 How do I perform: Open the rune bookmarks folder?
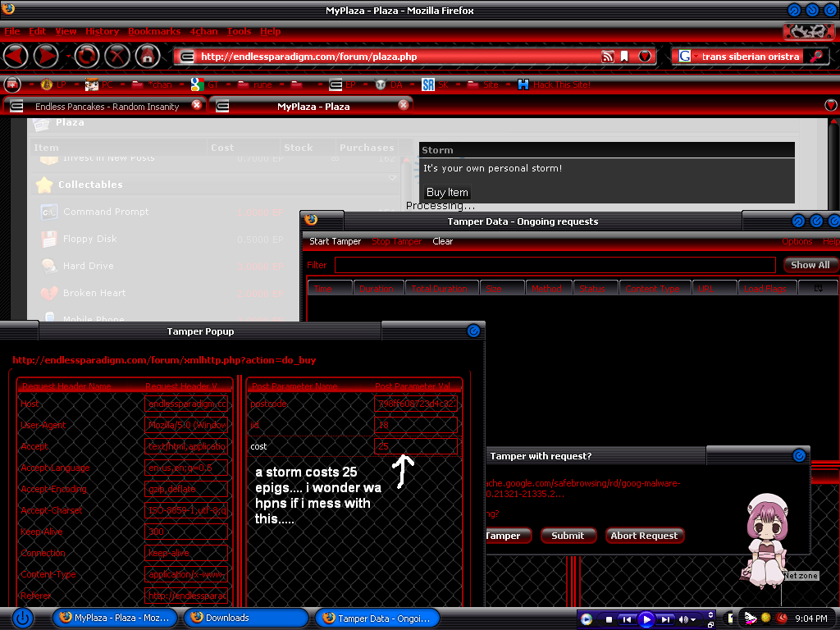tap(255, 84)
